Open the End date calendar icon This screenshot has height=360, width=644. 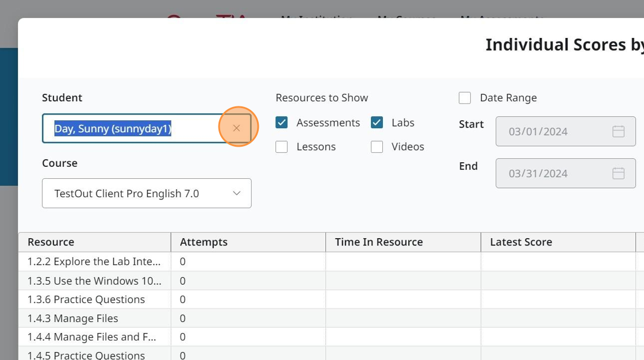coord(618,174)
